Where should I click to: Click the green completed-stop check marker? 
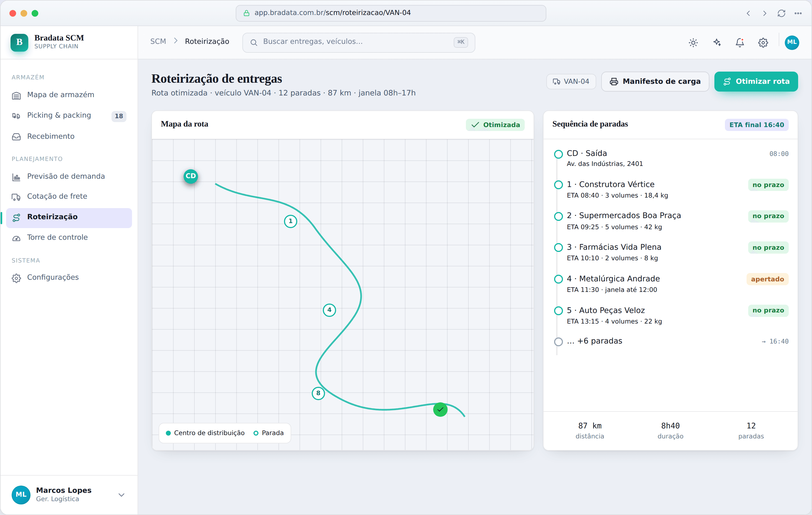(440, 410)
